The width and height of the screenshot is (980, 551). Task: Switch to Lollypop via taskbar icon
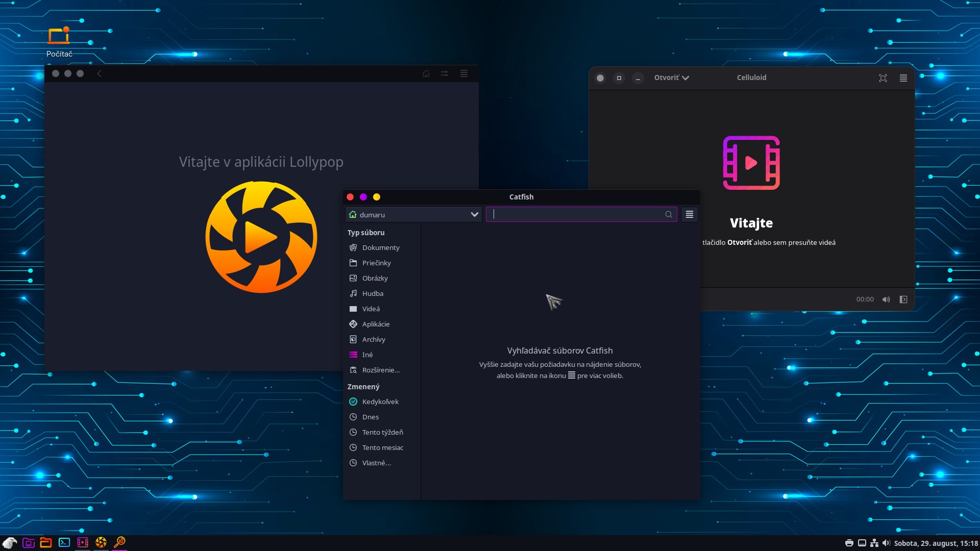101,543
